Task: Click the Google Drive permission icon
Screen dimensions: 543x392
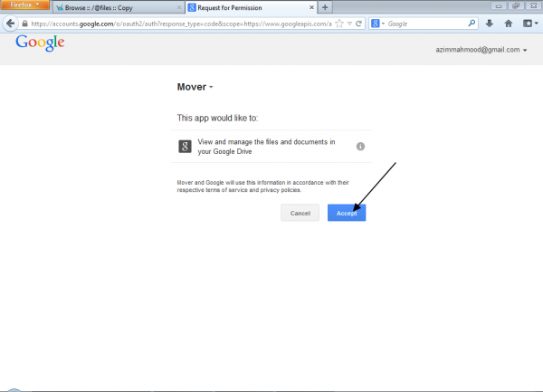Action: click(x=185, y=147)
